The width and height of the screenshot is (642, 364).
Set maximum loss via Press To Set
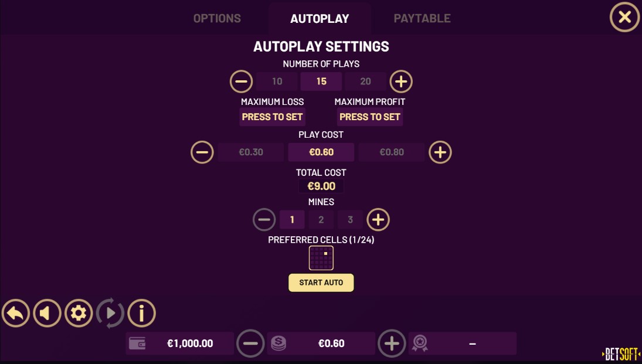point(272,117)
